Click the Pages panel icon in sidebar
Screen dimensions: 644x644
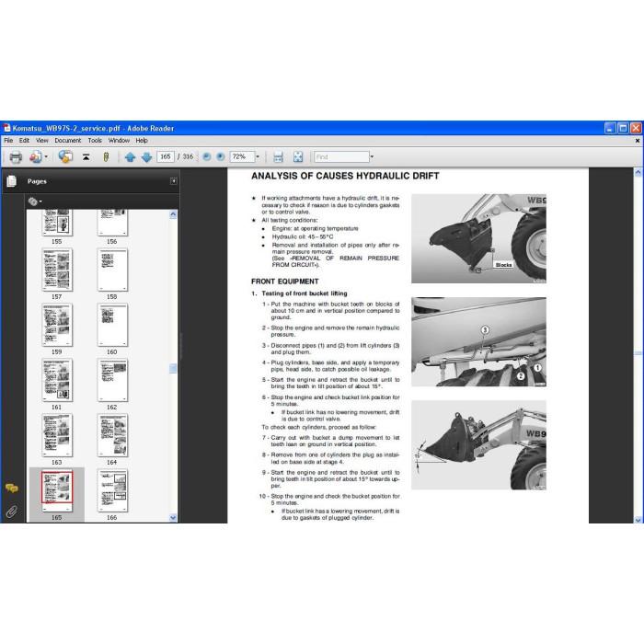11,181
